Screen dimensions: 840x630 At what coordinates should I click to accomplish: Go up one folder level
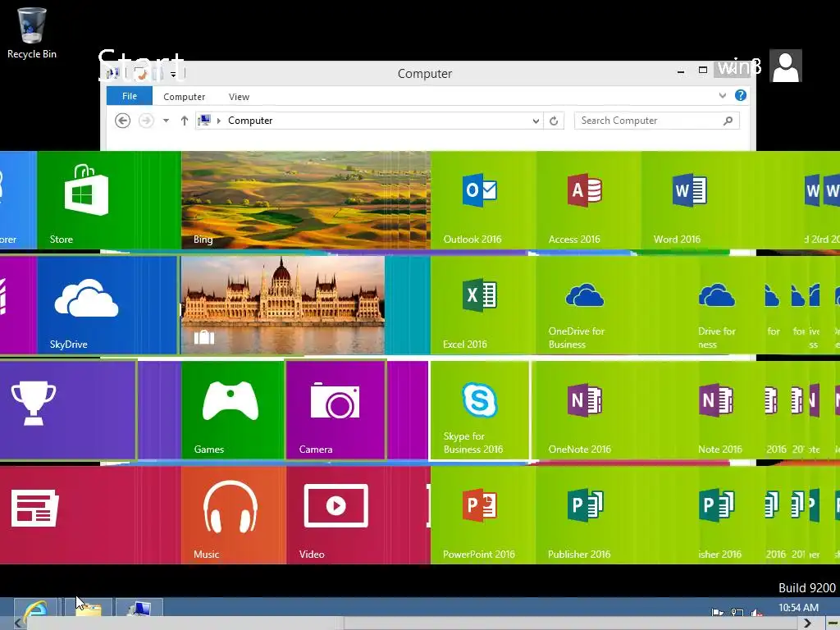(185, 121)
